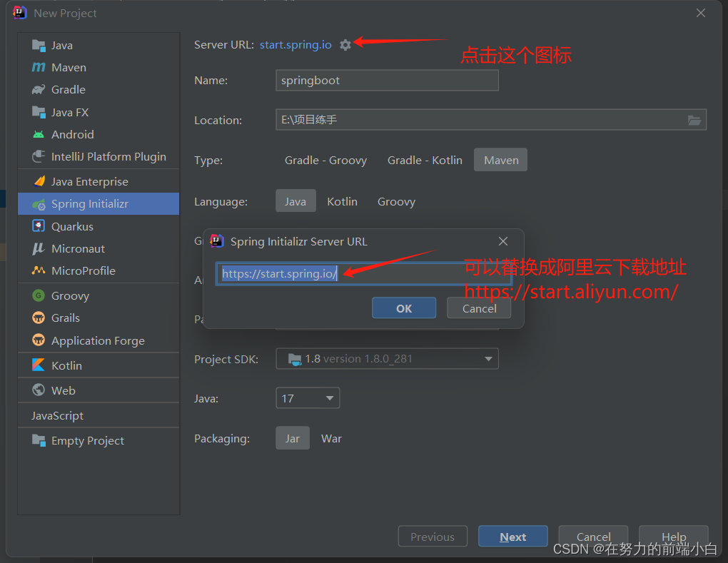The height and width of the screenshot is (563, 728).
Task: Select Gradle - Kotlin project type
Action: click(425, 160)
